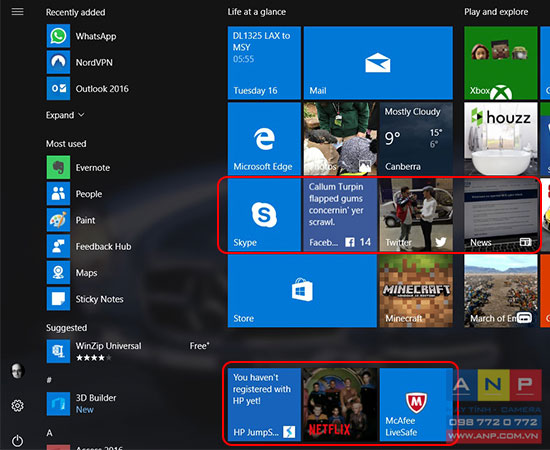The width and height of the screenshot is (550, 450).
Task: Open the hamburger menu at top left
Action: pos(18,12)
